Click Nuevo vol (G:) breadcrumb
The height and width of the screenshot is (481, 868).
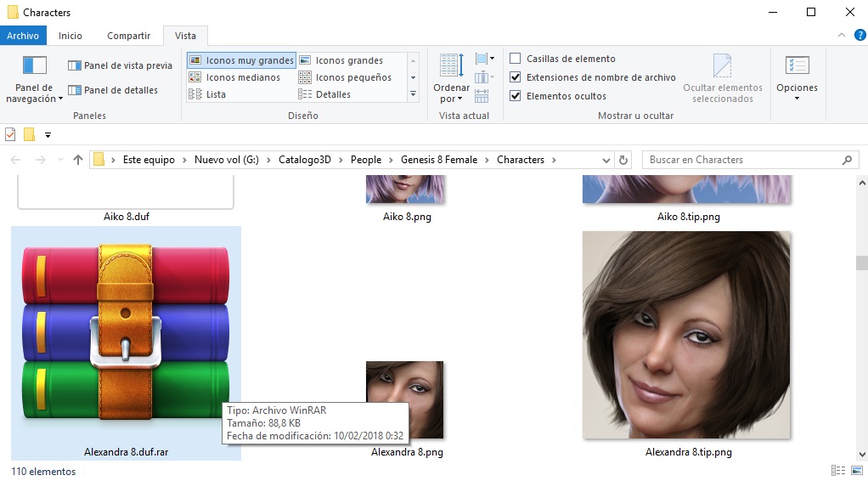(227, 160)
